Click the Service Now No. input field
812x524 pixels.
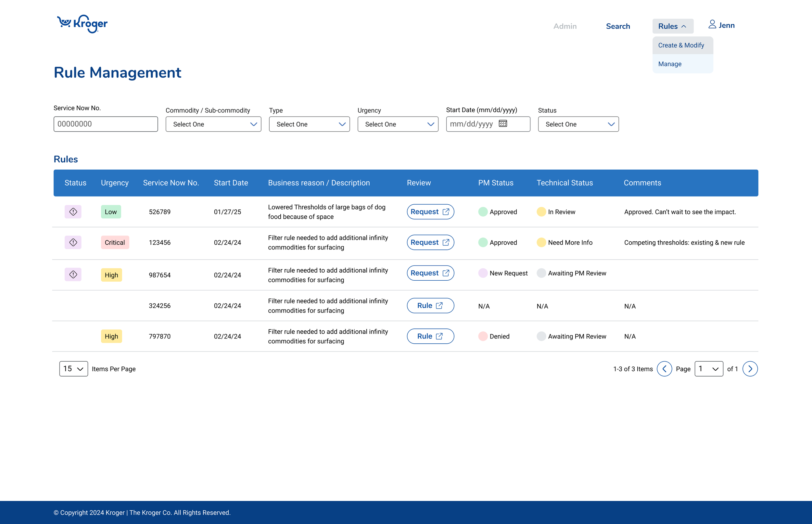point(106,124)
